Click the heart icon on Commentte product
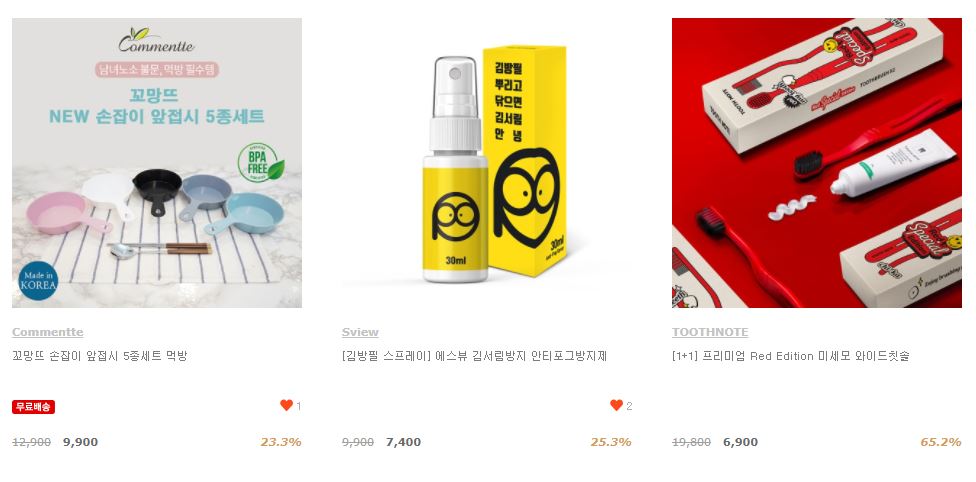The width and height of the screenshot is (976, 482). 286,405
